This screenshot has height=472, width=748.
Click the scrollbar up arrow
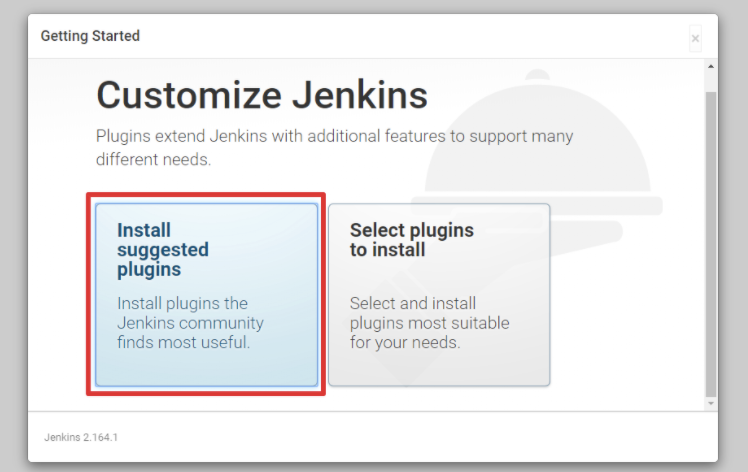tap(711, 66)
